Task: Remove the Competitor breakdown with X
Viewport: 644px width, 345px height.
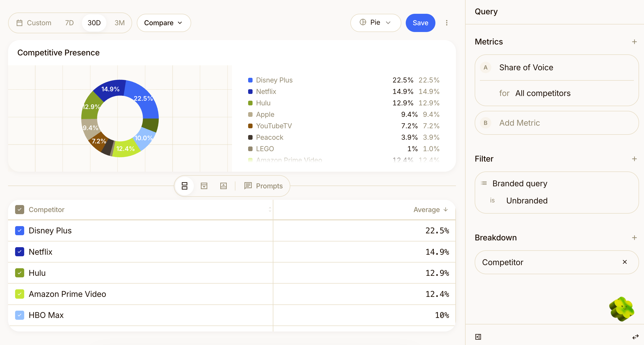Action: coord(625,262)
